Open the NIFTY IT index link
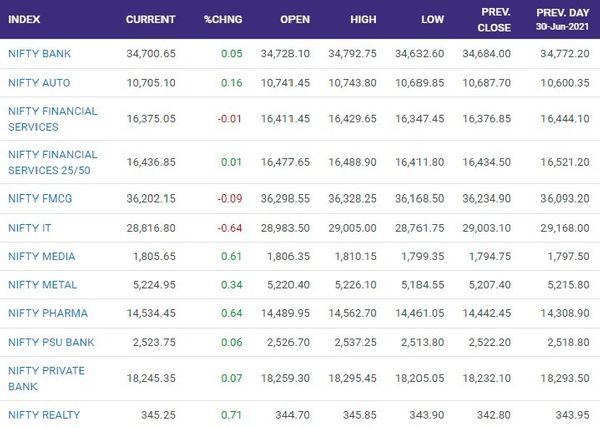The height and width of the screenshot is (428, 600). click(x=29, y=228)
